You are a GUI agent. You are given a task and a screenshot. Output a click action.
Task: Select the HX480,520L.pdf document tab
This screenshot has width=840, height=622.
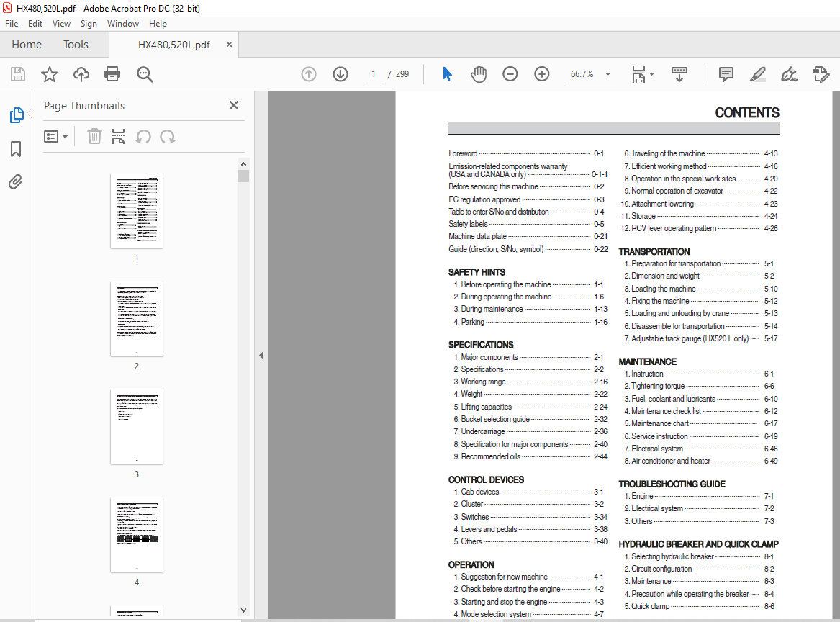click(x=173, y=45)
